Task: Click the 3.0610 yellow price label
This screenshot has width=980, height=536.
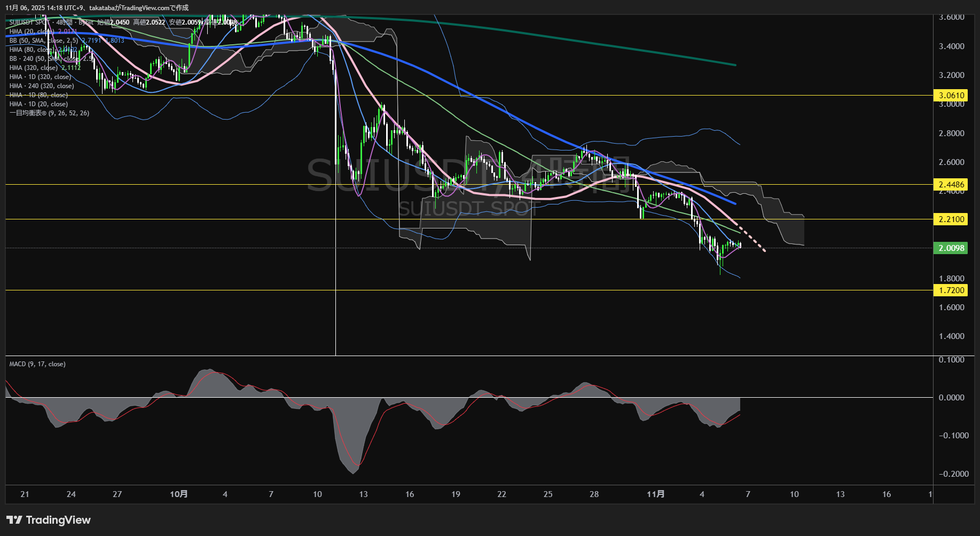Action: tap(951, 96)
